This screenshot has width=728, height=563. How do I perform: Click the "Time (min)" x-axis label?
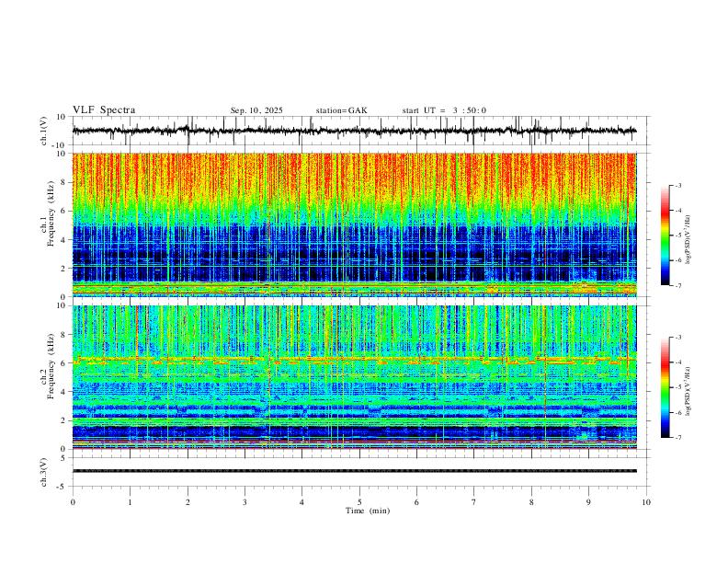368,511
